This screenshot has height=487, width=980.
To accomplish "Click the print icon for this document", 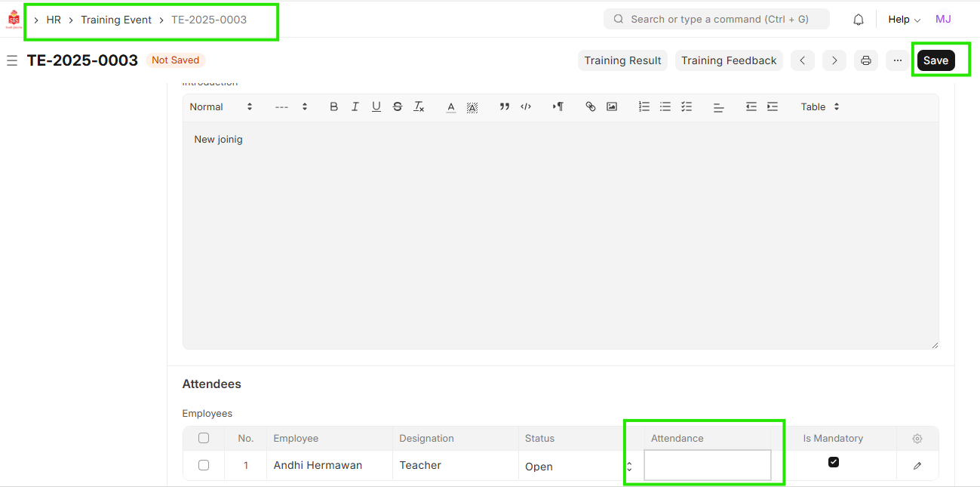I will [x=866, y=60].
